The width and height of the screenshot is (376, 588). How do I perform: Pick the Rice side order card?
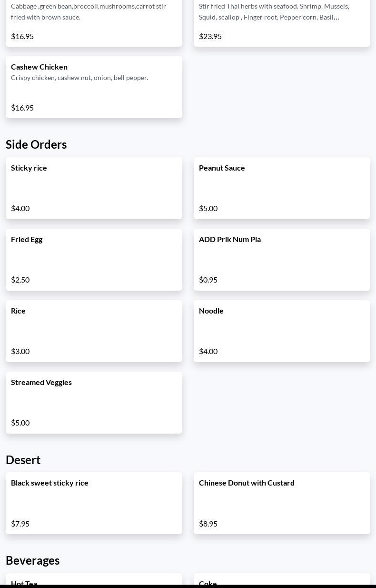click(x=94, y=331)
